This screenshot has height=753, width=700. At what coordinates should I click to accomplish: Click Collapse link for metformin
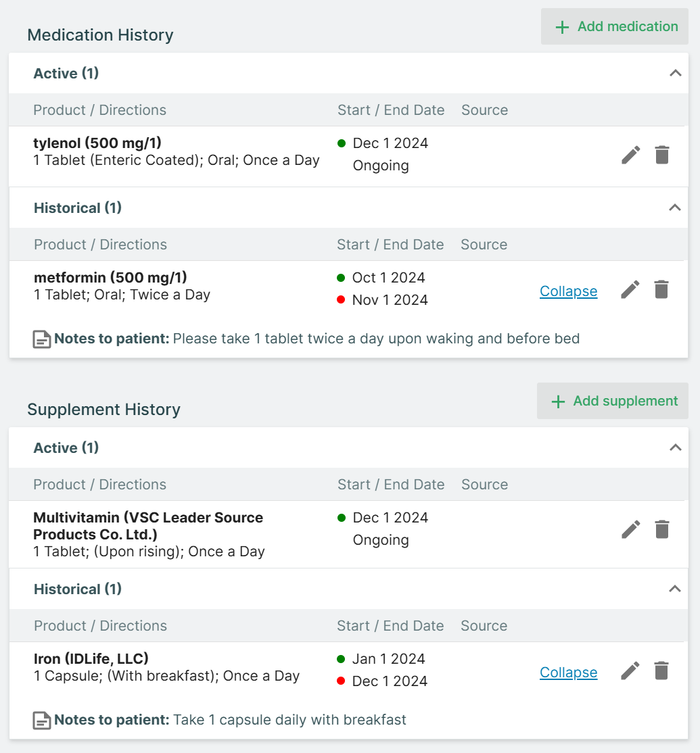(x=568, y=291)
